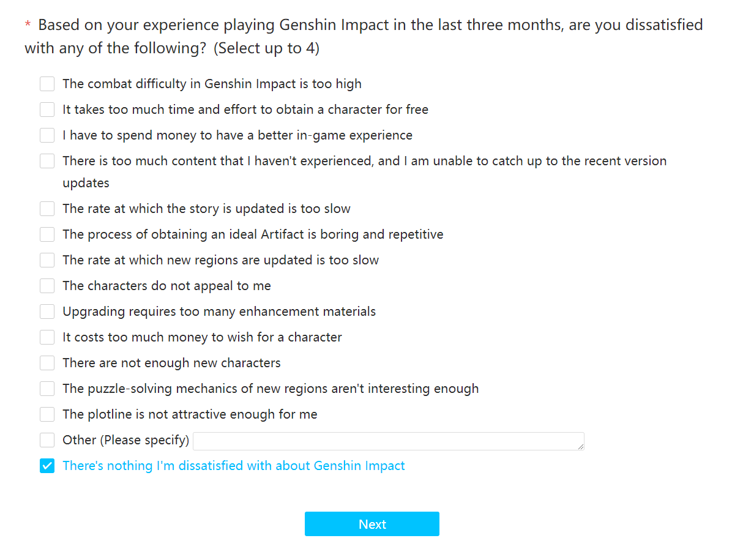Viewport: 732px width, 560px height.
Task: Check 'costs too much money to wish'
Action: 47,337
